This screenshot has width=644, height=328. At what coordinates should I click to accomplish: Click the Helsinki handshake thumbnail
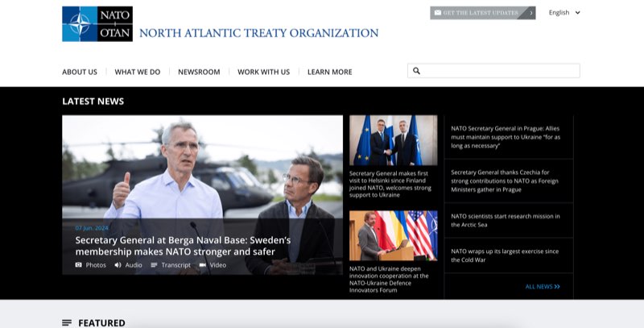click(x=394, y=140)
